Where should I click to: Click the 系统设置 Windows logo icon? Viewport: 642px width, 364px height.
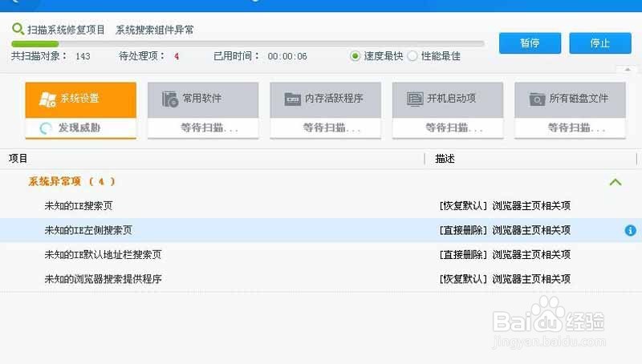tap(47, 99)
